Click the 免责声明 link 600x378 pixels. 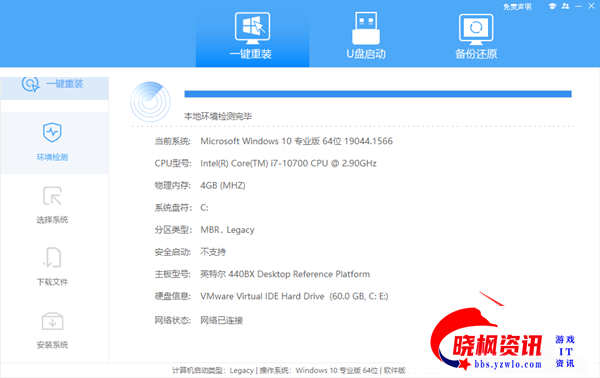tap(517, 7)
